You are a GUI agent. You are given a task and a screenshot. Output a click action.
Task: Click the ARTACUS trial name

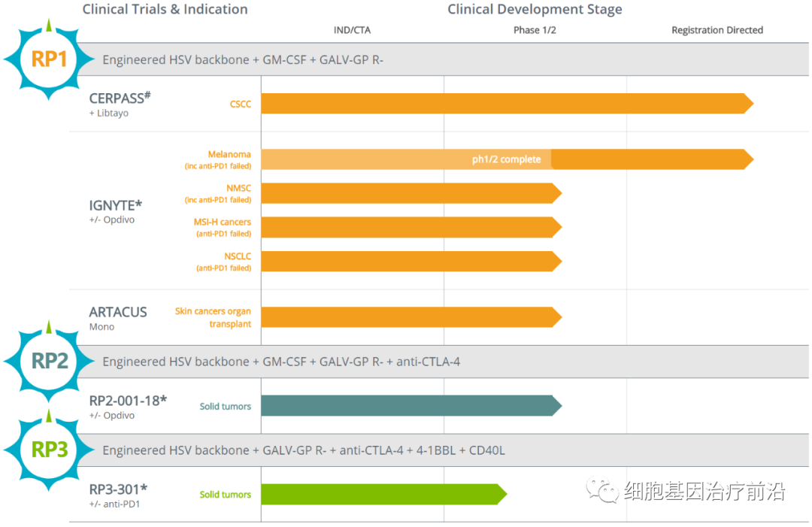click(x=118, y=312)
